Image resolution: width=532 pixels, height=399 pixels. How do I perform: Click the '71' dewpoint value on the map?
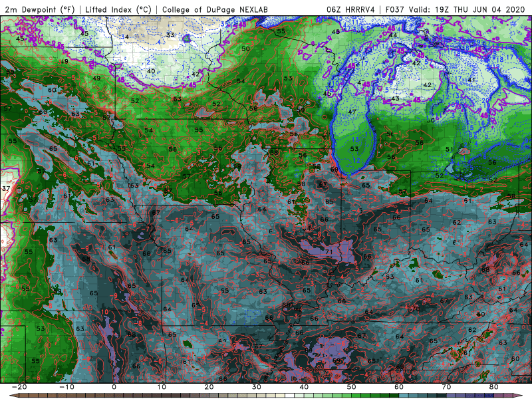tap(329, 252)
